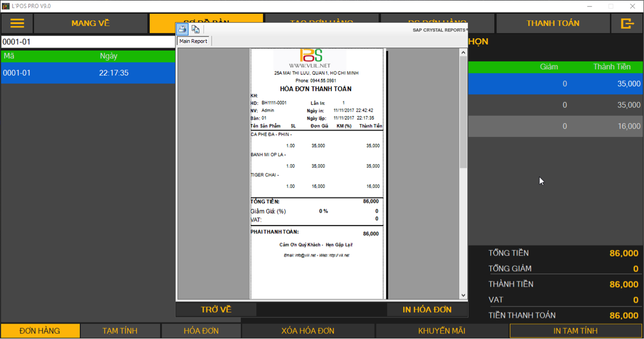Select the 16,000 item row
The width and height of the screenshot is (644, 339).
coord(555,126)
